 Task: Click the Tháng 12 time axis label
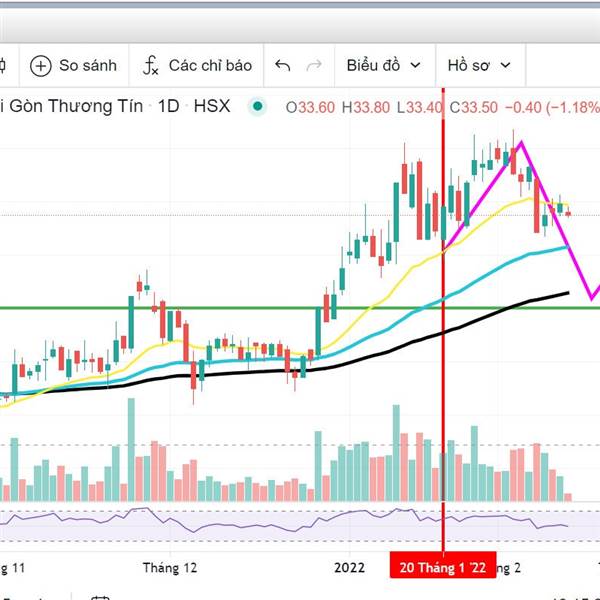(x=170, y=567)
